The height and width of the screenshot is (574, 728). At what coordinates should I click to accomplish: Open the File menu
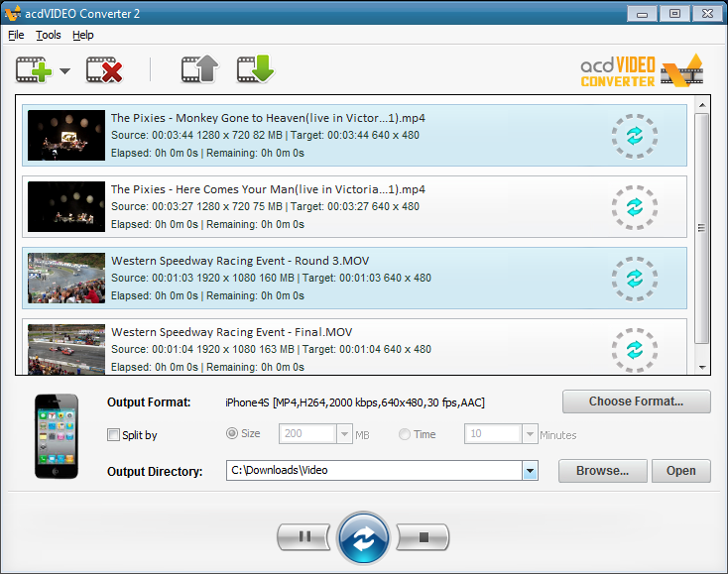coord(16,35)
